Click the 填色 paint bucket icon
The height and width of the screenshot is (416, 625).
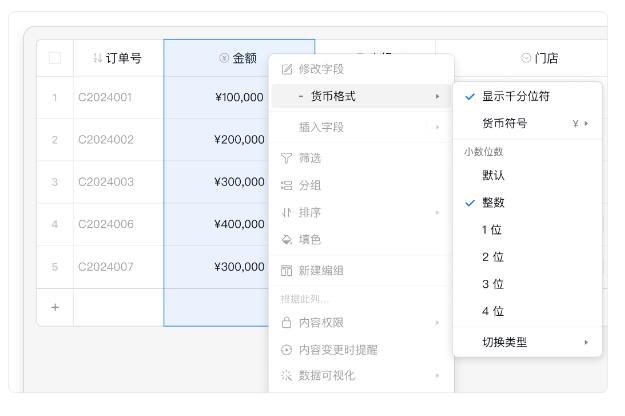coord(287,240)
